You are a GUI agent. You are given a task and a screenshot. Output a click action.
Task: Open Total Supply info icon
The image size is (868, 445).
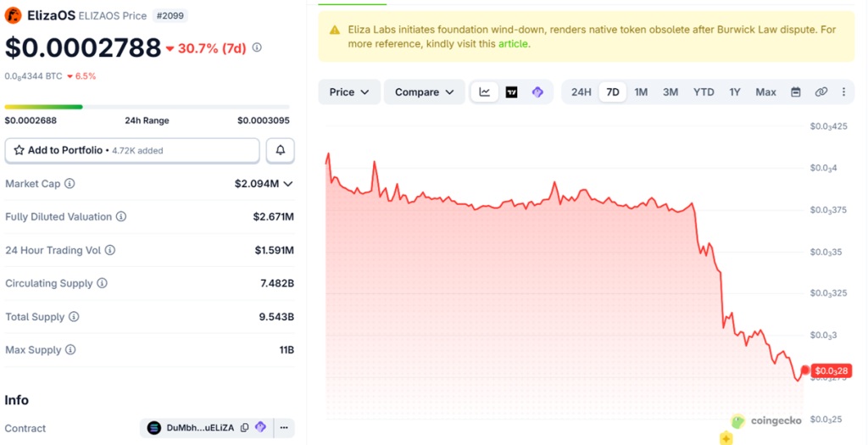[x=74, y=317]
